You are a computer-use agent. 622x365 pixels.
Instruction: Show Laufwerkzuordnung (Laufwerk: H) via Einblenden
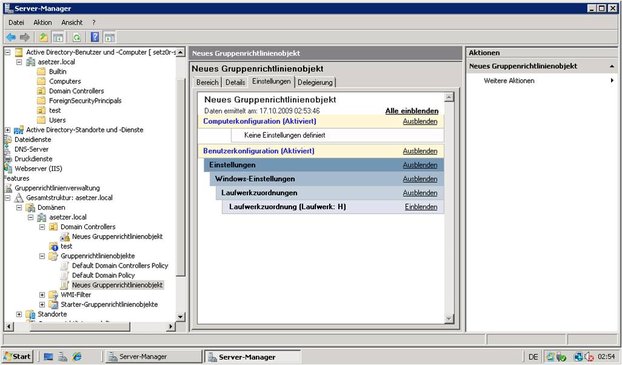coord(421,207)
